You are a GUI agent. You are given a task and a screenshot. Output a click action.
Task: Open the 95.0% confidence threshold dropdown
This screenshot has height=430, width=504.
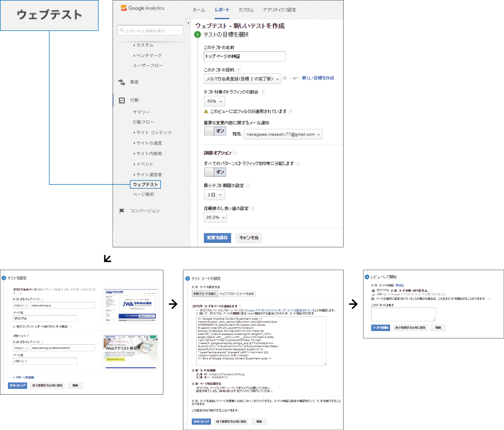[x=216, y=217]
